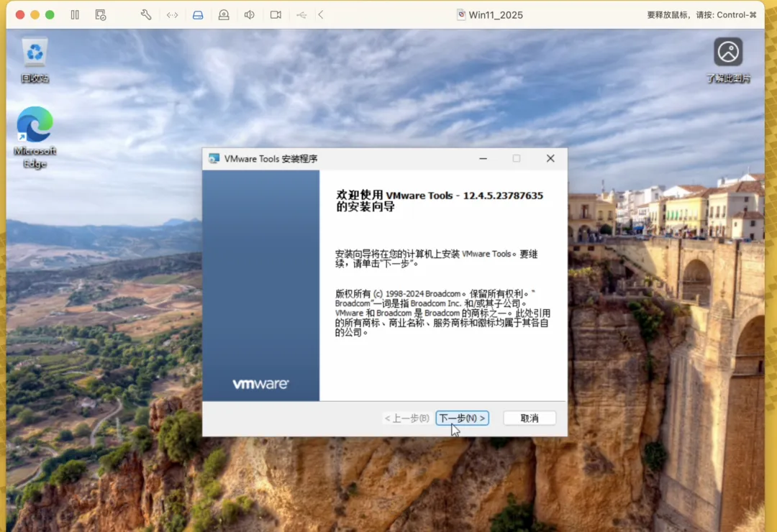Close the Win11_2025 window using the red button

(20, 15)
